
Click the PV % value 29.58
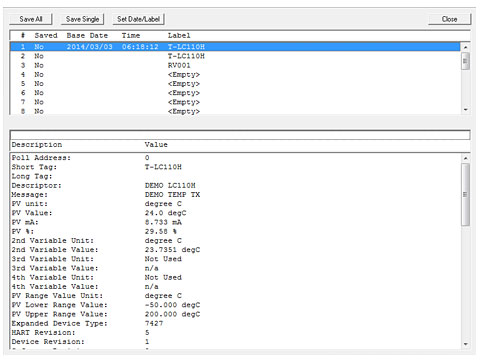click(161, 231)
